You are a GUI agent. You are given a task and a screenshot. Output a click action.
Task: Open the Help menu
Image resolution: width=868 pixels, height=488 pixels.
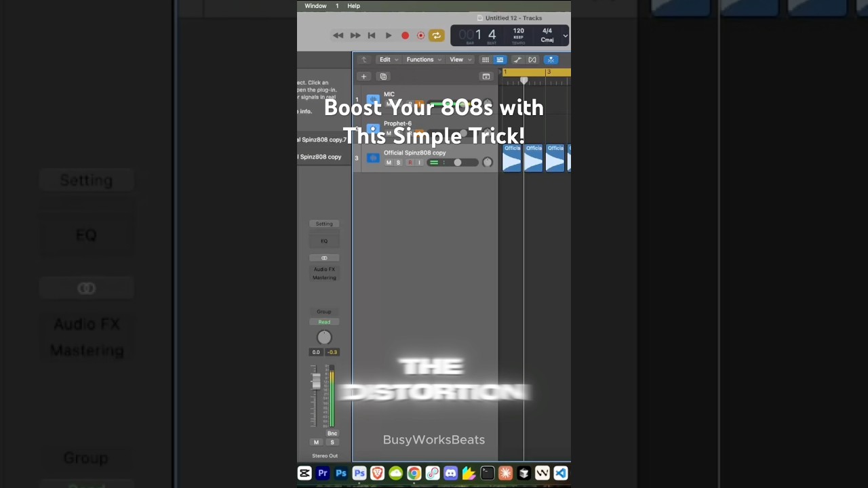coord(353,6)
